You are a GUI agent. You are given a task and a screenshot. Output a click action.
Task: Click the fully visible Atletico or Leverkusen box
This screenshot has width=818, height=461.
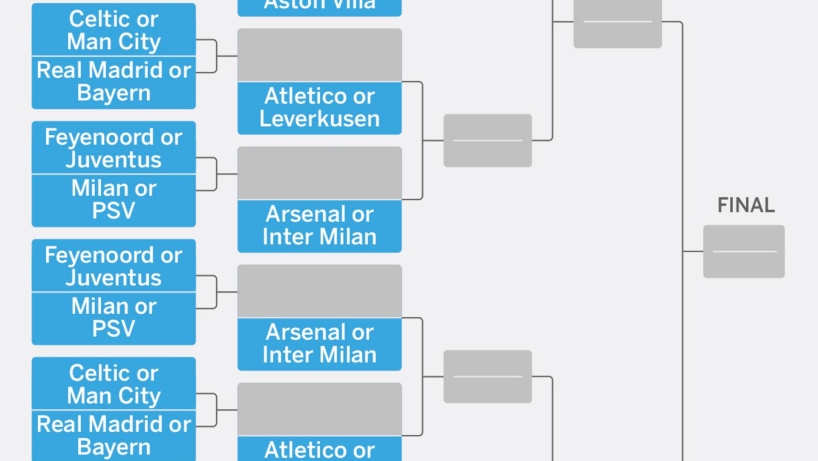[319, 108]
